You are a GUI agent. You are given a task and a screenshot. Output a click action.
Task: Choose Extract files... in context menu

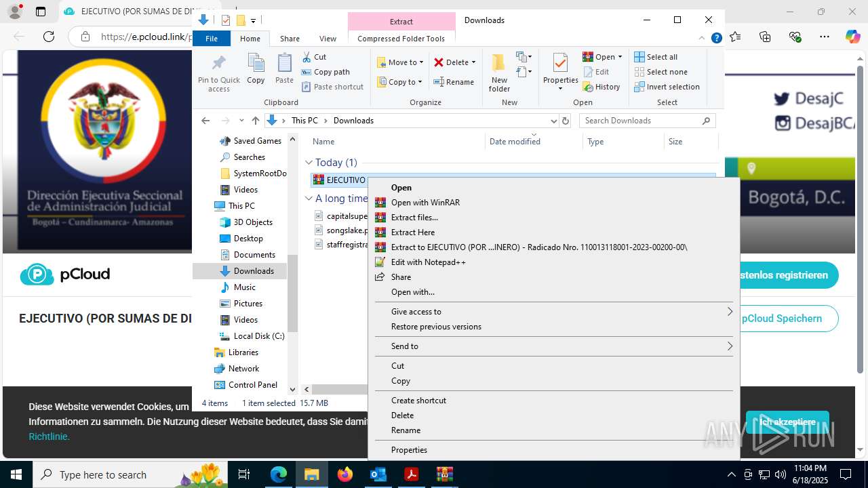coord(554,218)
